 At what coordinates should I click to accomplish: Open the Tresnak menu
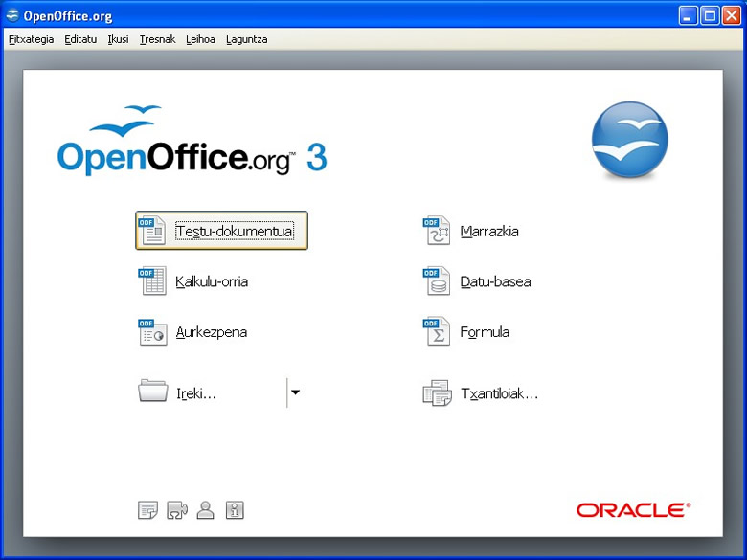[x=158, y=39]
